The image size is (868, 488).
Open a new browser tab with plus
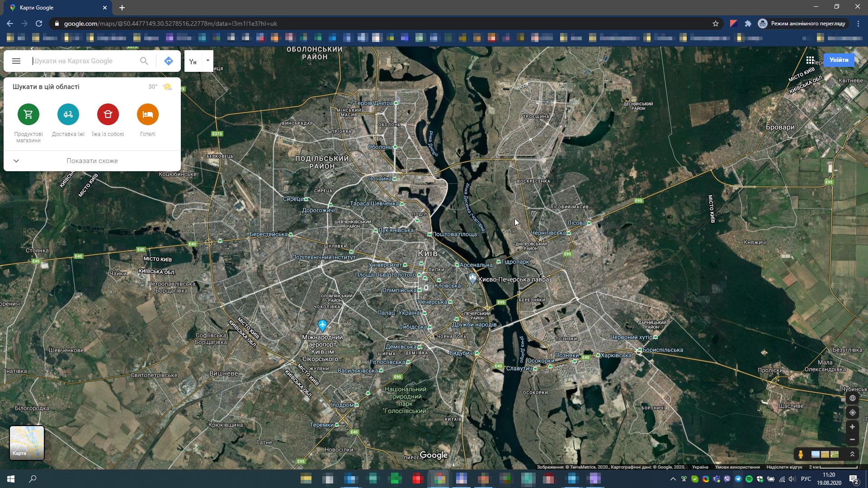[x=122, y=8]
